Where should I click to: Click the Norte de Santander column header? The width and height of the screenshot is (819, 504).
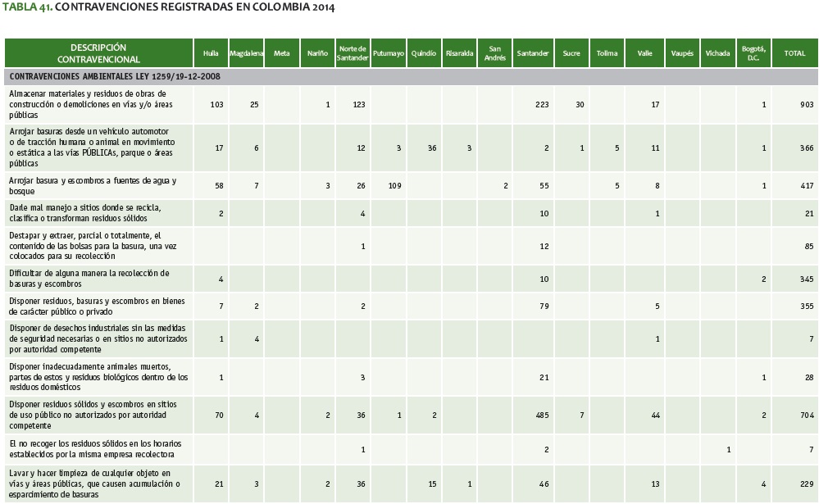click(x=352, y=53)
